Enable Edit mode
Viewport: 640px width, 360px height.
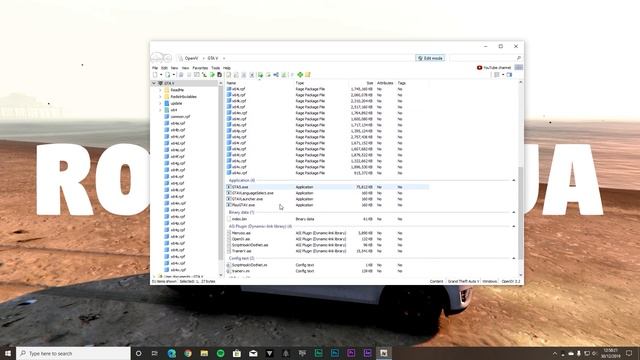click(x=430, y=58)
